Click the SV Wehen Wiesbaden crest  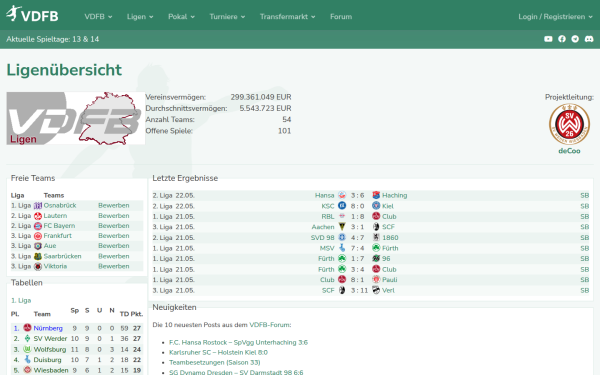click(x=569, y=124)
